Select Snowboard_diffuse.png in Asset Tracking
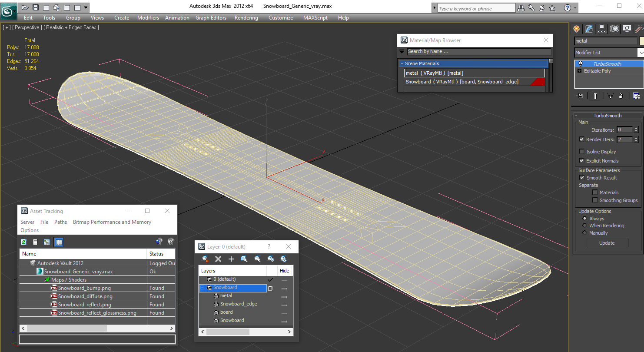Image resolution: width=644 pixels, height=352 pixels. pyautogui.click(x=85, y=296)
